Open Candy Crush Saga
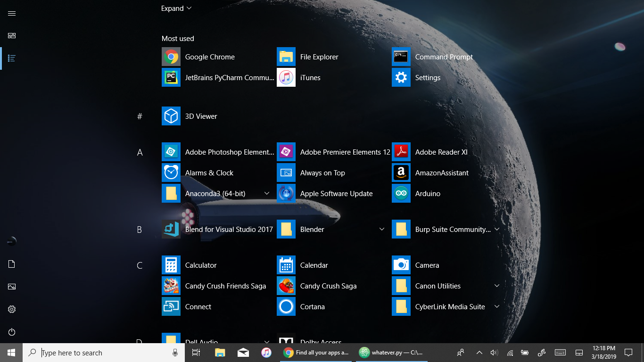 [x=333, y=286]
